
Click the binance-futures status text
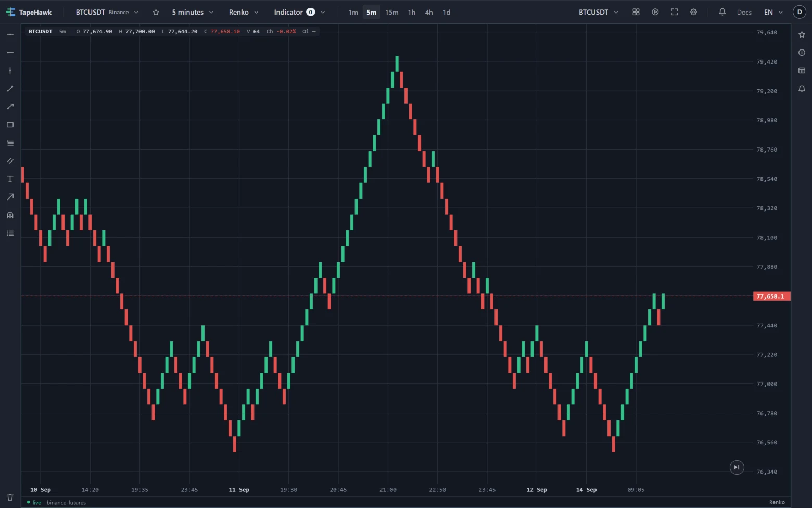(66, 502)
